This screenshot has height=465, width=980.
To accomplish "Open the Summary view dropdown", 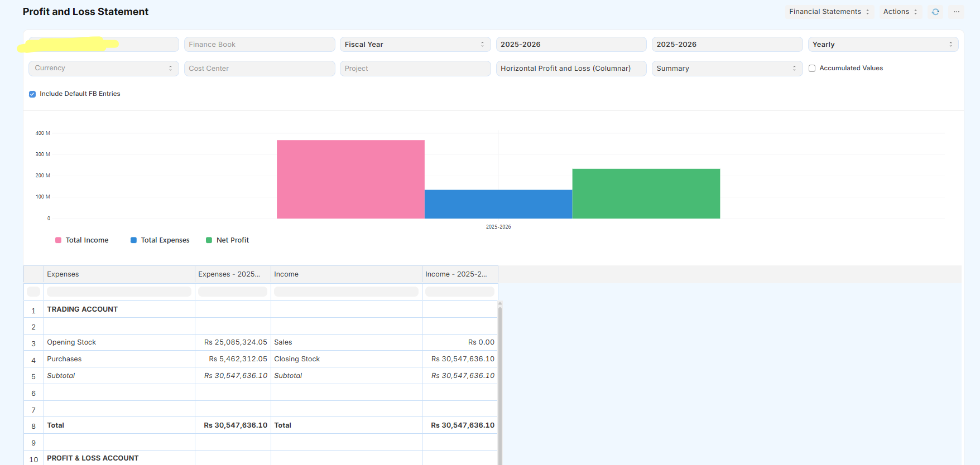I will (726, 69).
